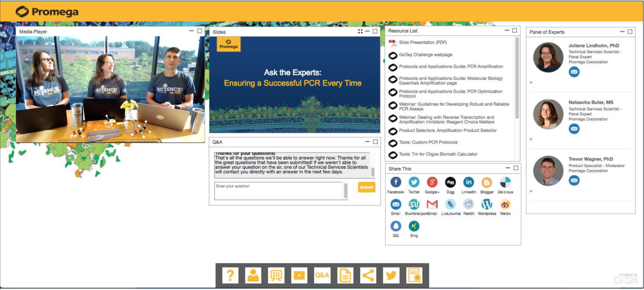Open the share icon in bottom dock

pos(368,275)
